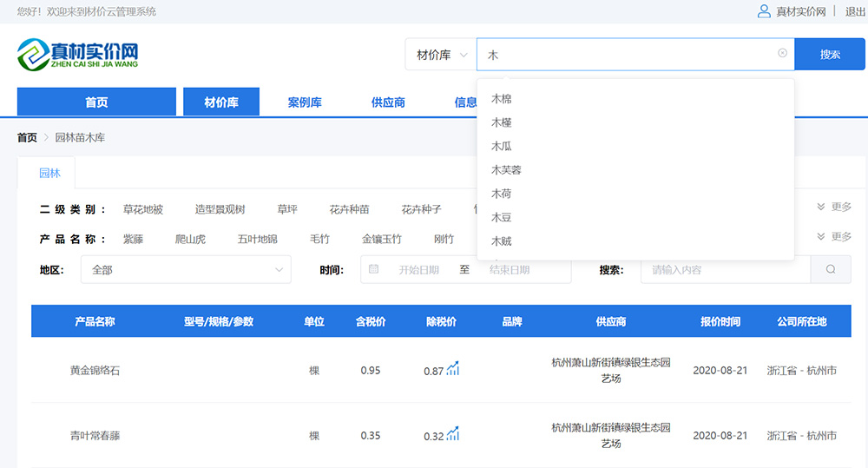Image resolution: width=868 pixels, height=468 pixels.
Task: Expand 更多 for 产品名称 row
Action: (x=834, y=237)
